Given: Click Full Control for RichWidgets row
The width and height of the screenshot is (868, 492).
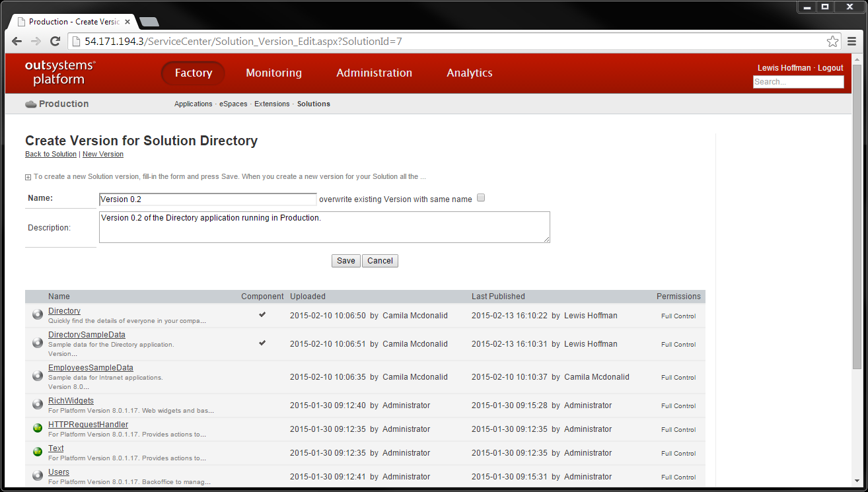Looking at the screenshot, I should (678, 405).
